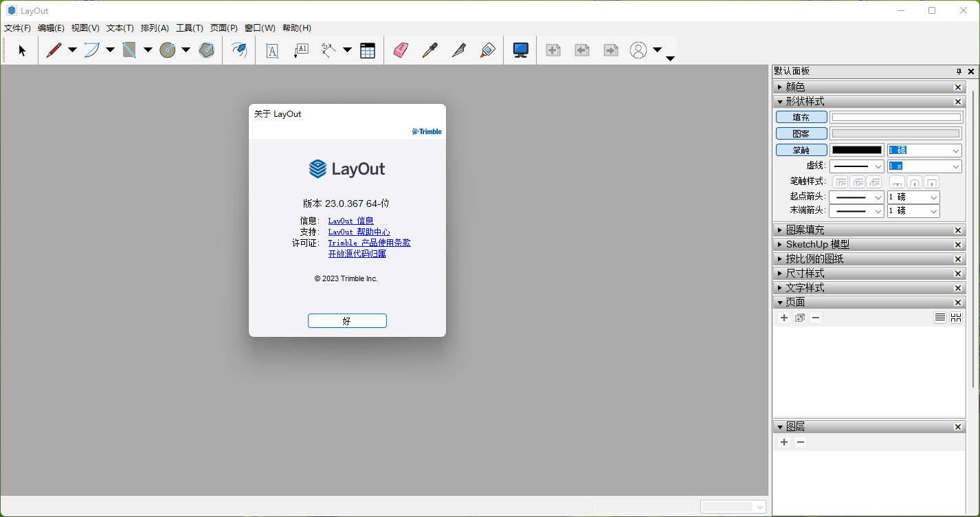Select the Text tool
Image resolution: width=980 pixels, height=517 pixels.
point(272,50)
